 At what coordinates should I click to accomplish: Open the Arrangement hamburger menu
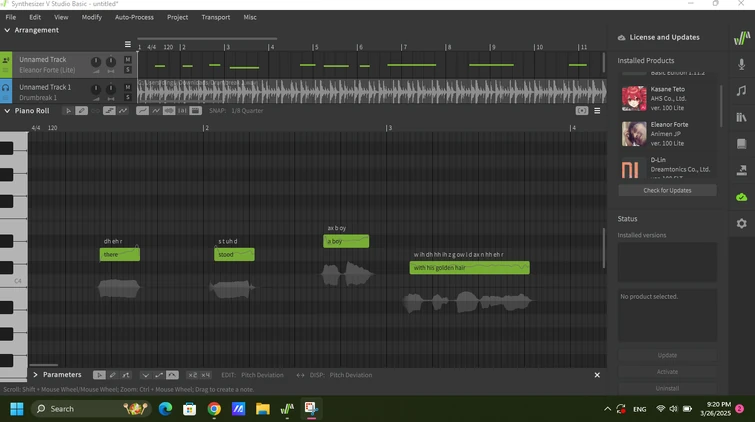pos(128,44)
